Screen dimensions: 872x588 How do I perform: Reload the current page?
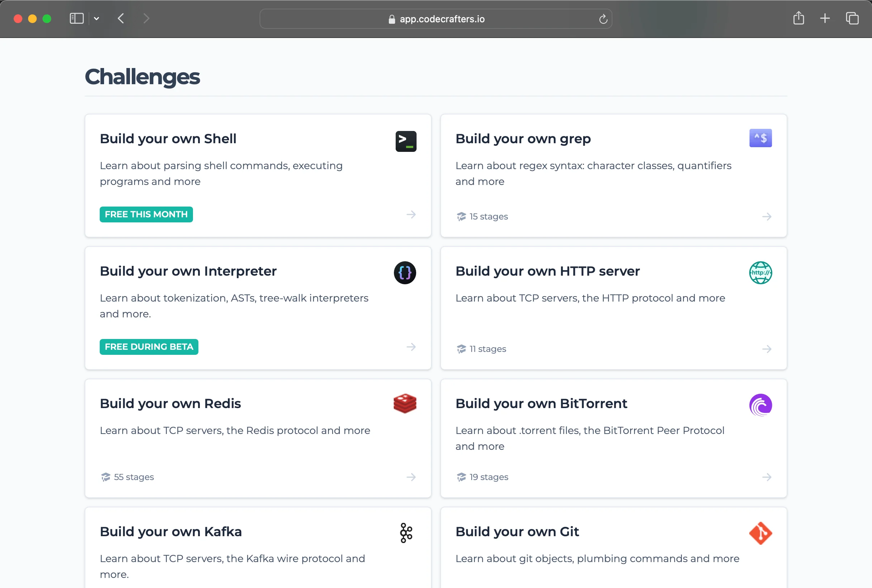pyautogui.click(x=603, y=19)
